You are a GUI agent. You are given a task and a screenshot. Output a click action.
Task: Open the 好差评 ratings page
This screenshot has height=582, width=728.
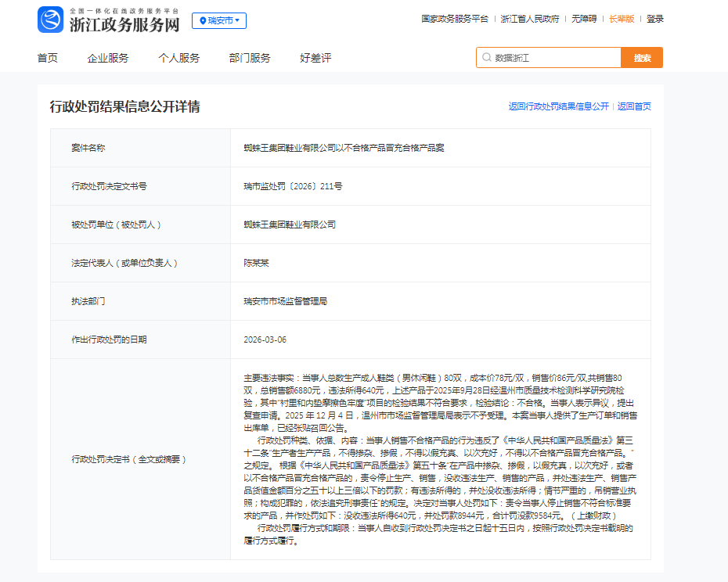pos(315,58)
